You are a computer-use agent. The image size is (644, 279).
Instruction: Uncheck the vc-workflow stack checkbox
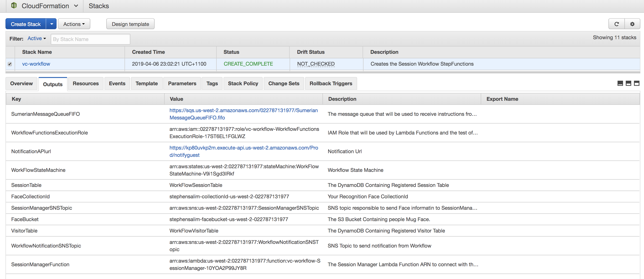pyautogui.click(x=10, y=64)
